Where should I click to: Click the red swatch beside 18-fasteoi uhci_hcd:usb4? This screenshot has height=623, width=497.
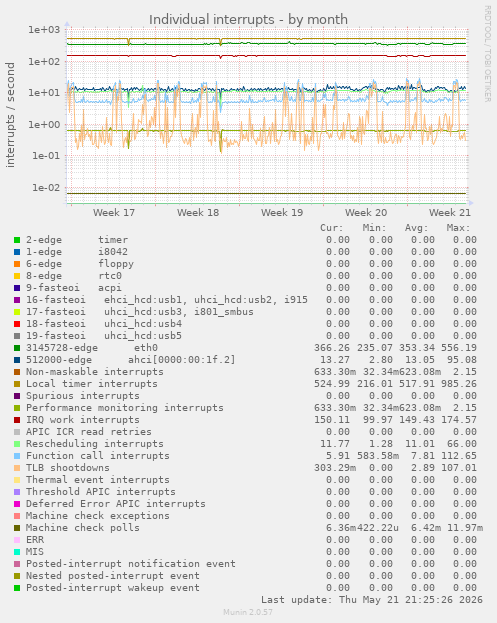click(17, 324)
